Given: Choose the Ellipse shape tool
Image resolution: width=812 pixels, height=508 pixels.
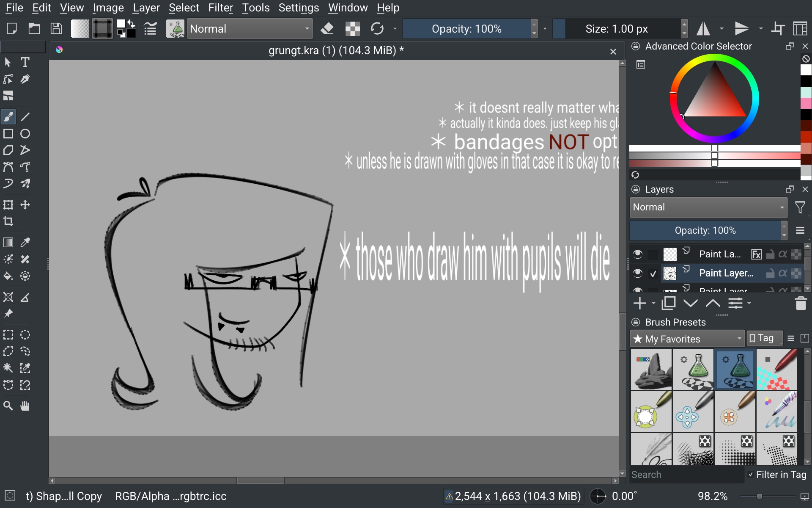Looking at the screenshot, I should click(25, 134).
